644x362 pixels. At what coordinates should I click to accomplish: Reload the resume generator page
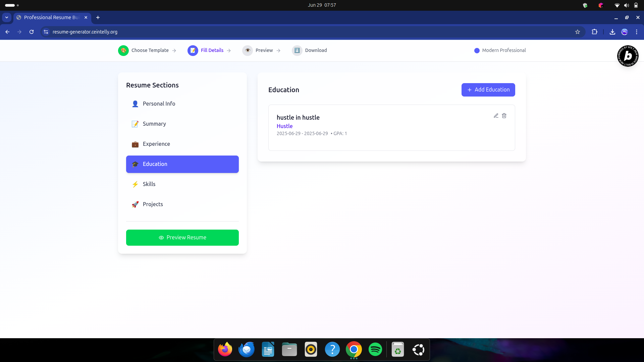[x=32, y=32]
